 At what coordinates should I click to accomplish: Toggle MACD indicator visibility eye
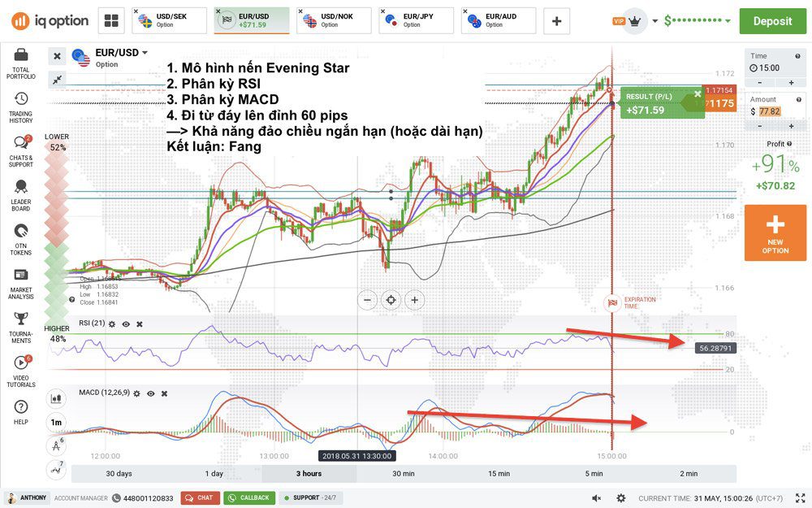coord(150,393)
